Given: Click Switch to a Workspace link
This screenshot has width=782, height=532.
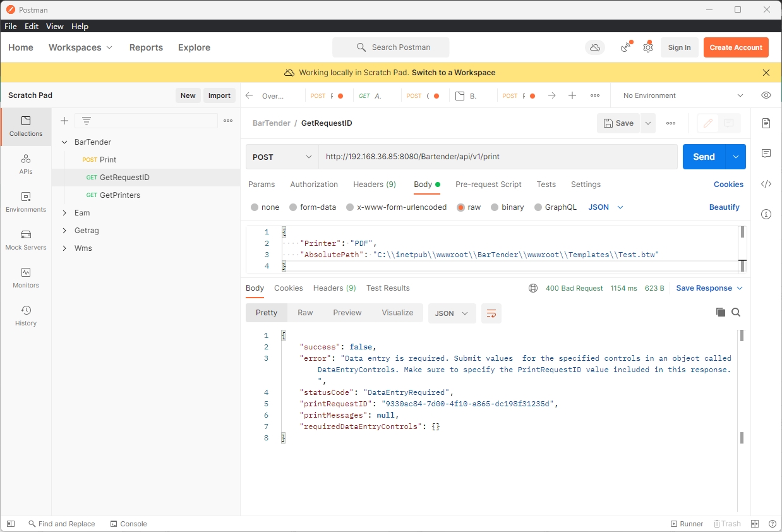Looking at the screenshot, I should pos(454,73).
